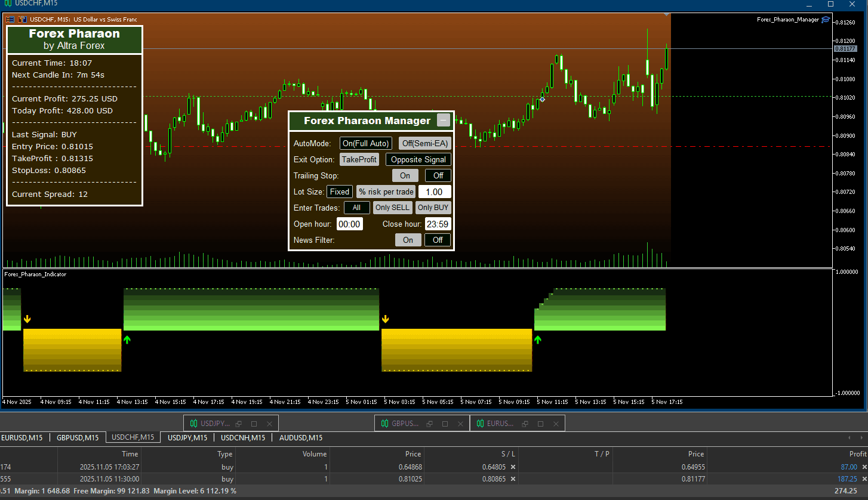868x500 pixels.
Task: Click the Expert Advisor graduation cap icon
Action: point(826,20)
